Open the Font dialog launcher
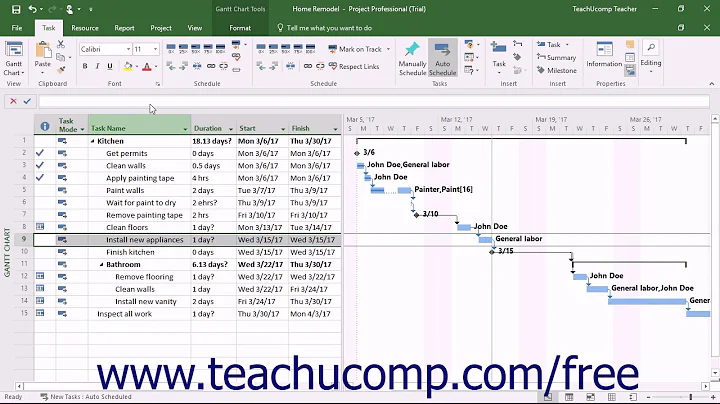Viewport: 720px width, 404px height. click(158, 84)
